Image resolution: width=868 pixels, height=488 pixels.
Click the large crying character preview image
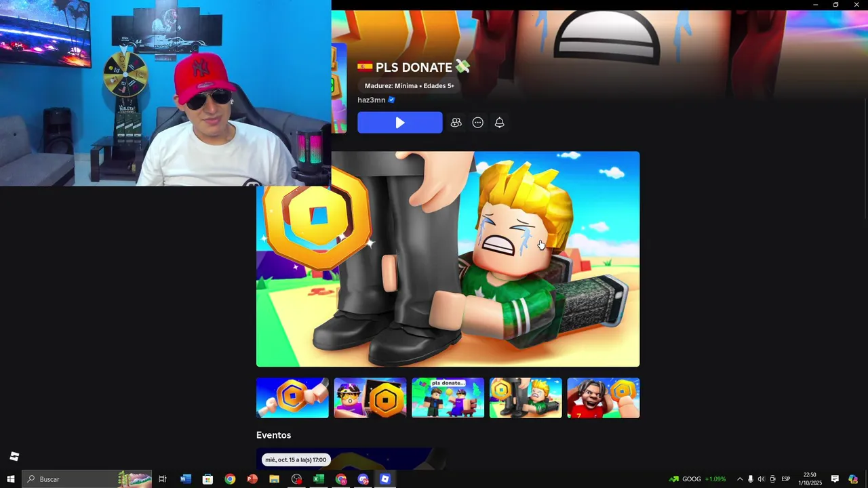pyautogui.click(x=448, y=259)
